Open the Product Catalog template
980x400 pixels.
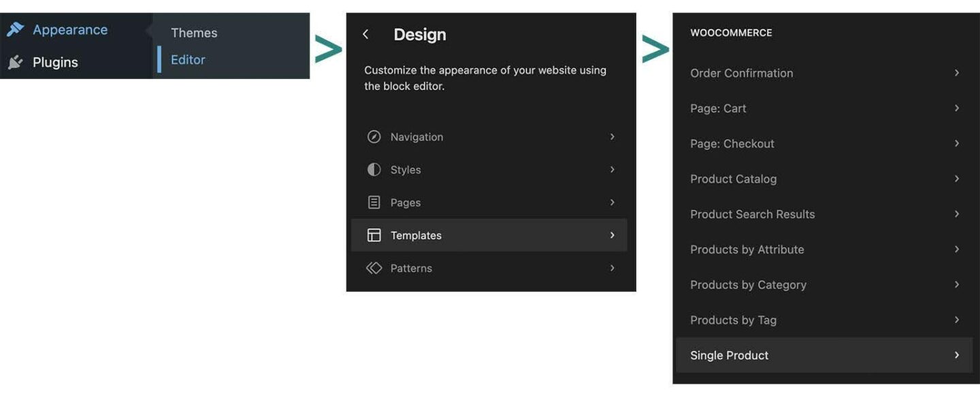[x=734, y=179]
